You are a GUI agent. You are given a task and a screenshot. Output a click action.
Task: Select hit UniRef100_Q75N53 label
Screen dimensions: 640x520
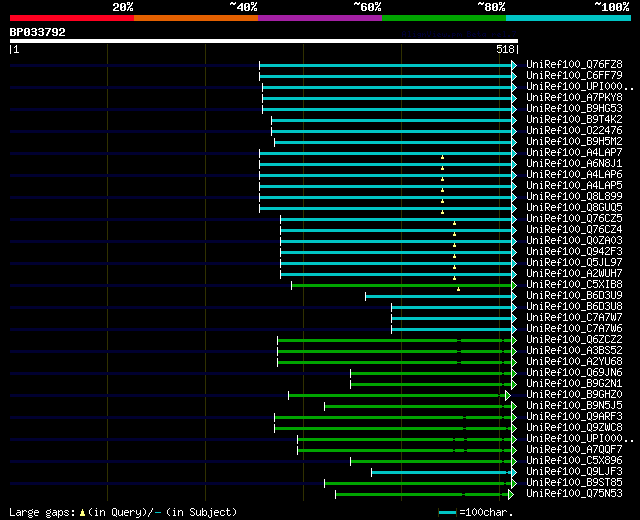point(574,494)
